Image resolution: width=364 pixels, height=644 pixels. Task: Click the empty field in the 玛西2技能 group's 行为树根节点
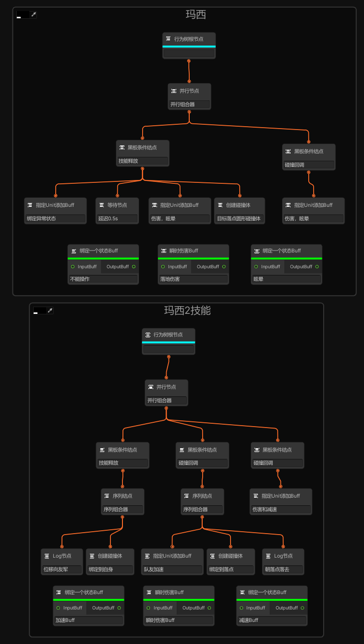click(x=169, y=349)
